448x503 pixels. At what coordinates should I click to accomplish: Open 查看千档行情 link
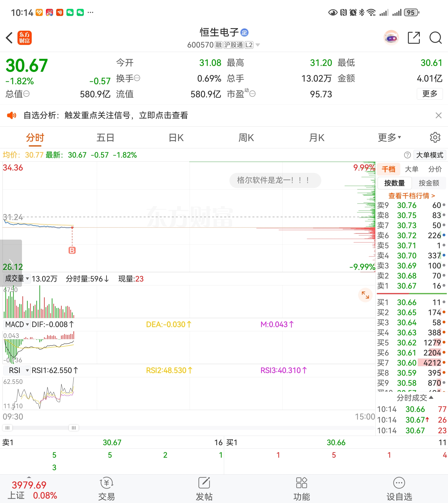(411, 196)
